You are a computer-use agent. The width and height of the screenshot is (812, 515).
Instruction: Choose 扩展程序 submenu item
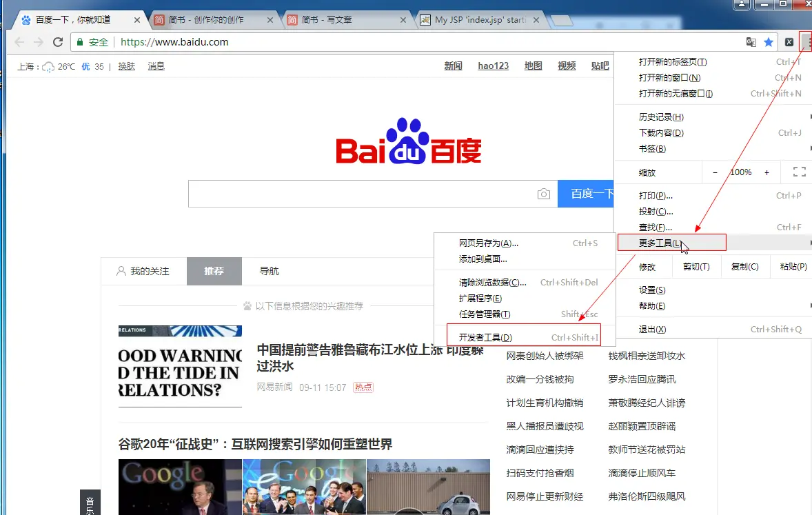tap(525, 299)
